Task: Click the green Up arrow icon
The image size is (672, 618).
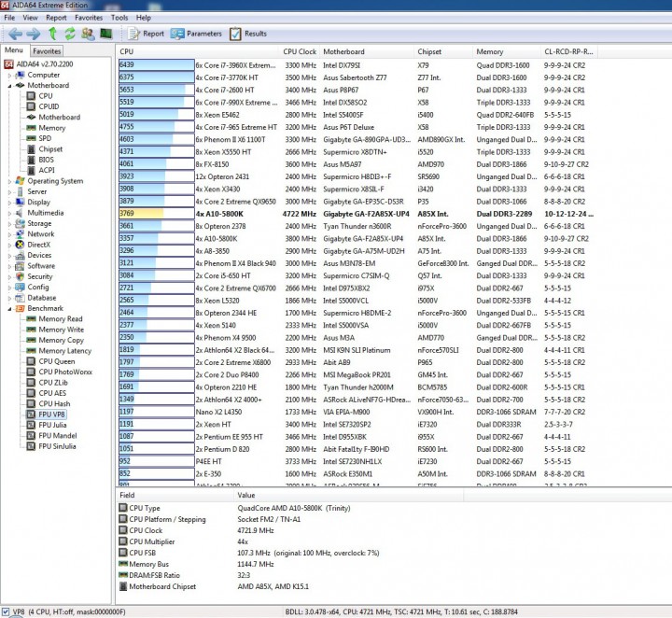Action: coord(52,34)
